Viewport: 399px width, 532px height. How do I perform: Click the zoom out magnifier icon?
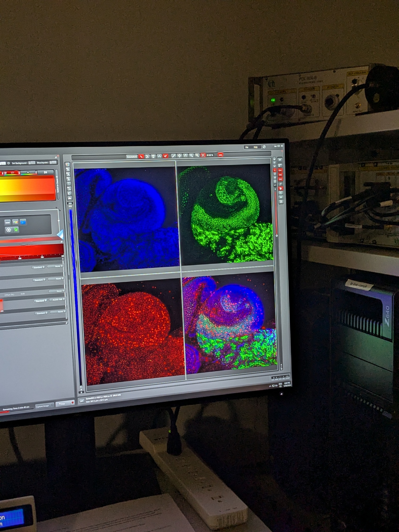(191, 155)
